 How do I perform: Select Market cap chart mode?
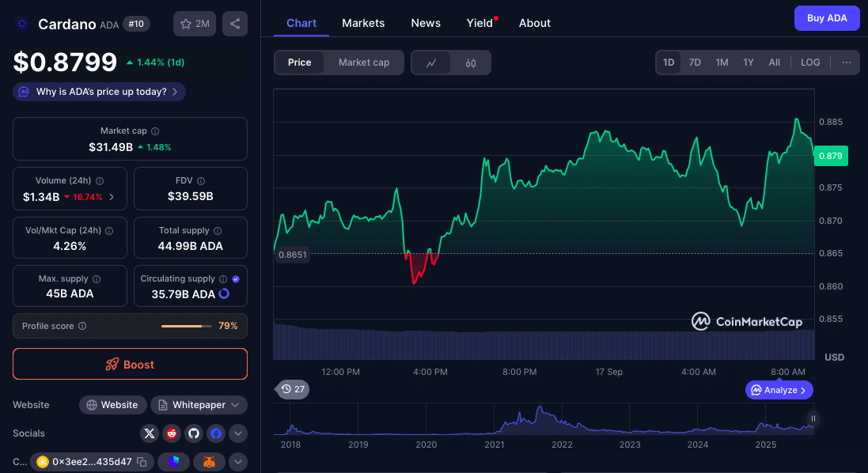(x=364, y=62)
